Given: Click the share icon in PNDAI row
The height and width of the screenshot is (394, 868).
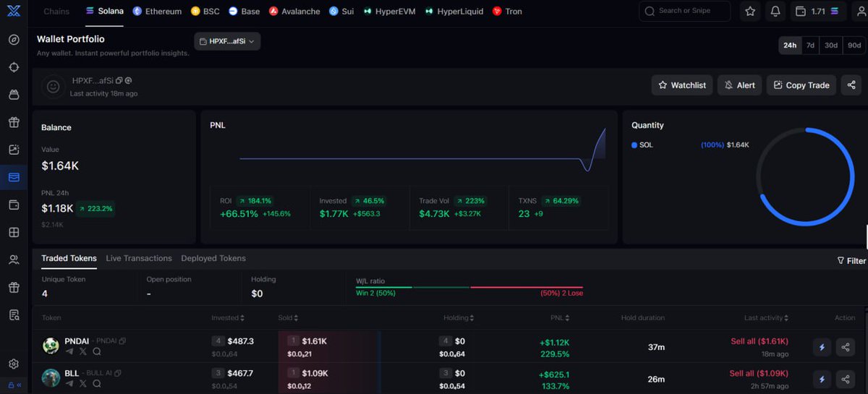Looking at the screenshot, I should point(845,347).
